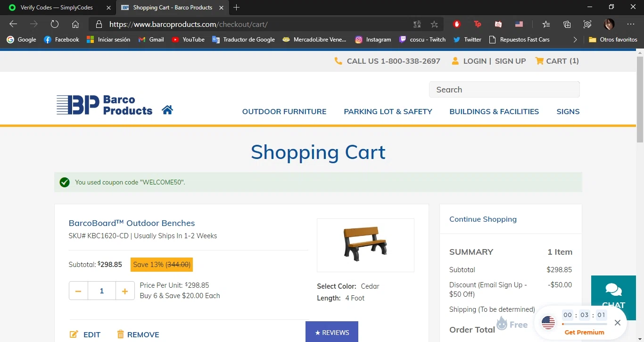Open Gmail bookmark
Image resolution: width=644 pixels, height=342 pixels.
[151, 40]
